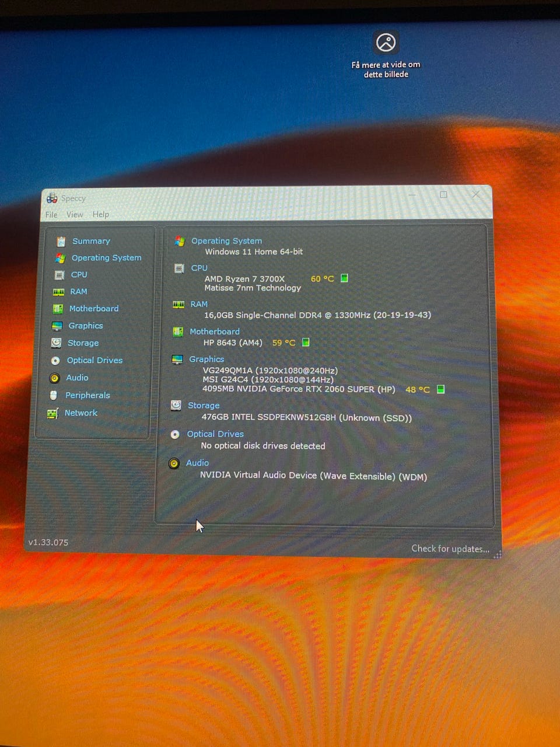Click the Storage heading link in summary
Image resolution: width=560 pixels, height=747 pixels.
click(204, 406)
